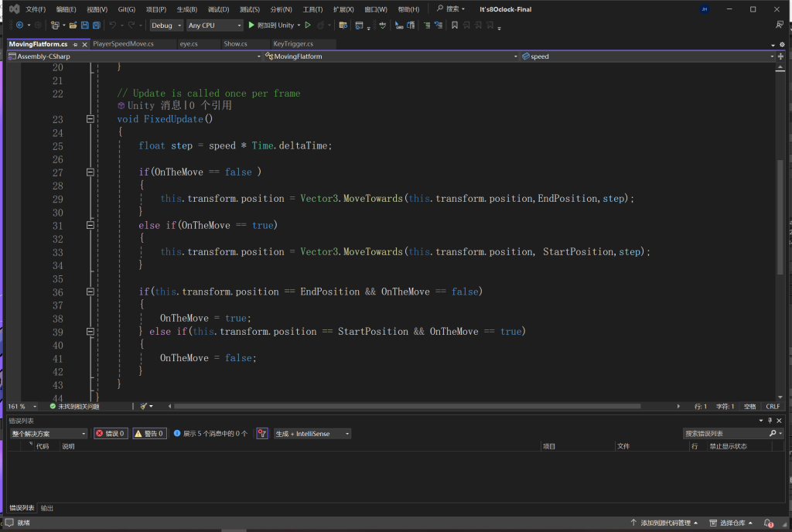The width and height of the screenshot is (792, 532).
Task: Click the open file folder icon
Action: click(x=73, y=26)
